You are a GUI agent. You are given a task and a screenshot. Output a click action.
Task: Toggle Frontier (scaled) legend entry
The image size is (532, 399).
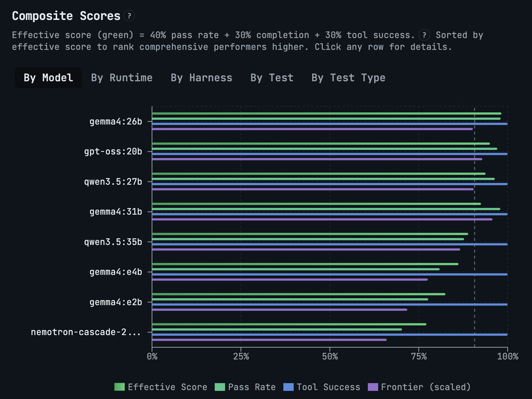pos(419,387)
